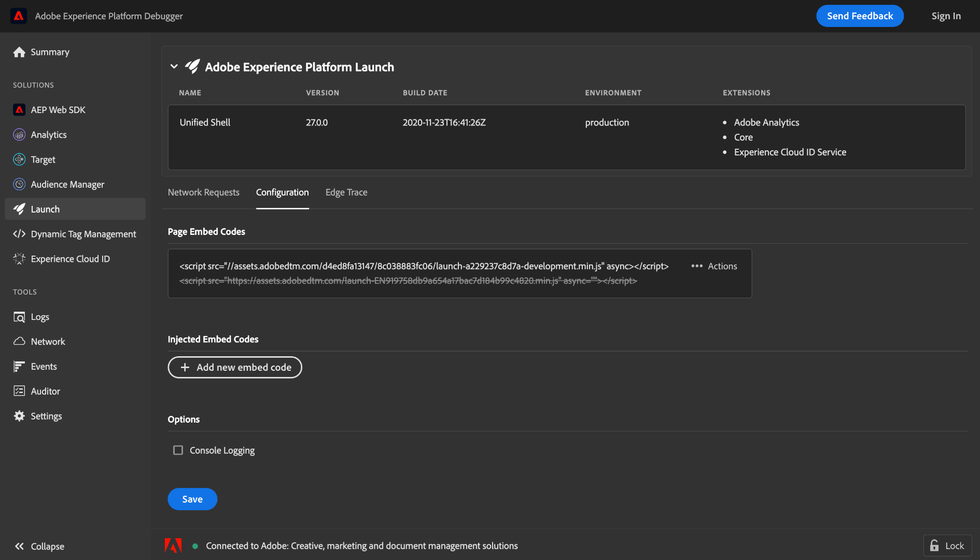This screenshot has height=560, width=980.
Task: Open Dynamic Tag Management code icon
Action: click(19, 234)
